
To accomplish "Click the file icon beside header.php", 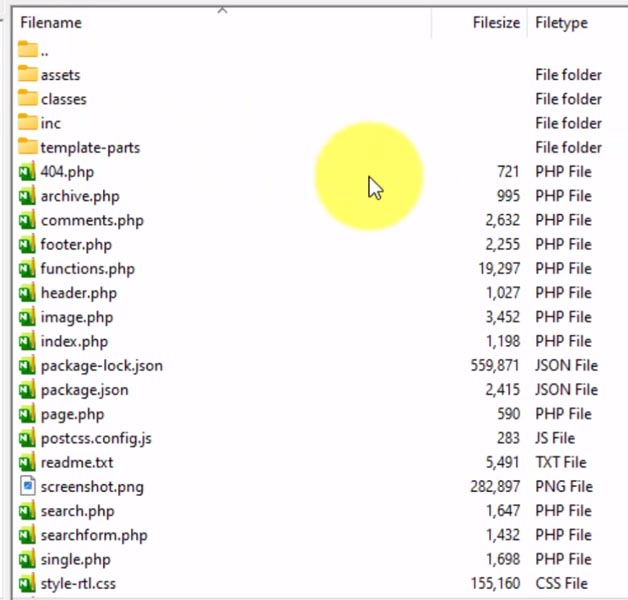I will 27,293.
